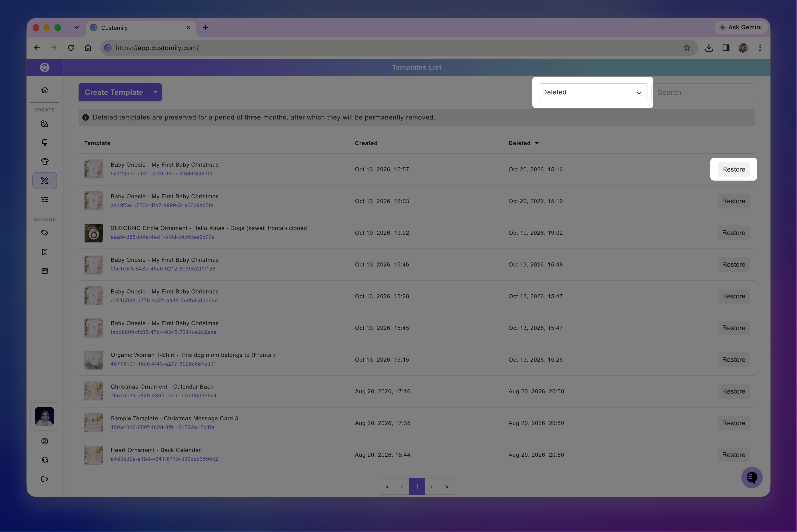
Task: Restore the SUBORNC Circle Ornament template
Action: click(x=733, y=233)
